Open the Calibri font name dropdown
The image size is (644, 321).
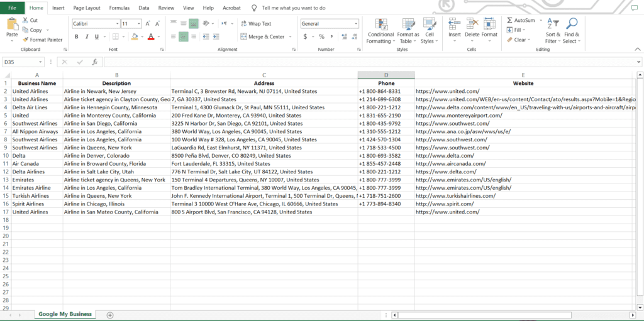(118, 24)
